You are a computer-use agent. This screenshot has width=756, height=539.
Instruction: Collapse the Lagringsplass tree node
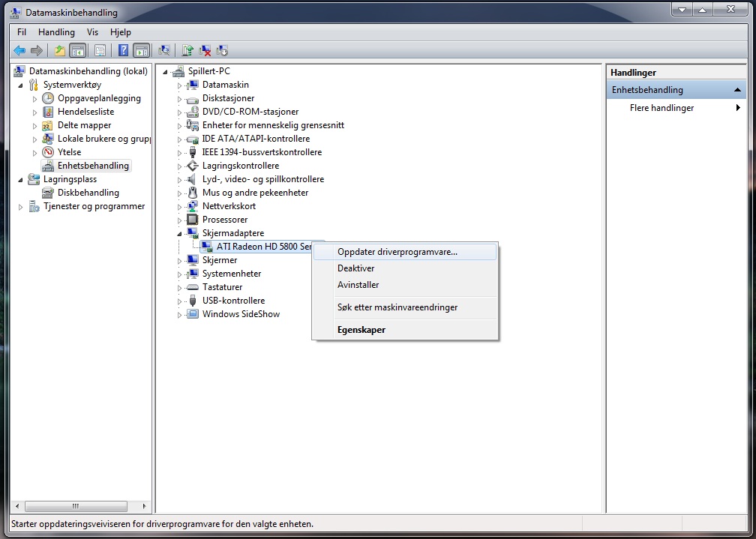[20, 180]
